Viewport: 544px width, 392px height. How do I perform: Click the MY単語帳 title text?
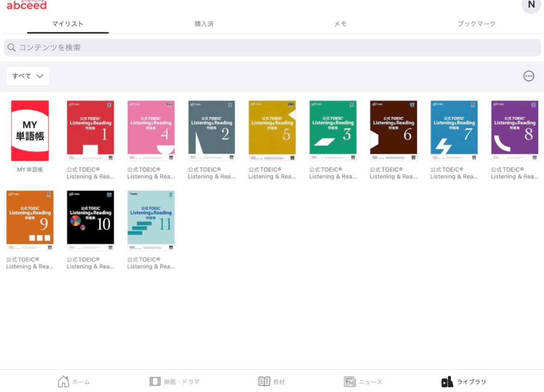click(30, 170)
